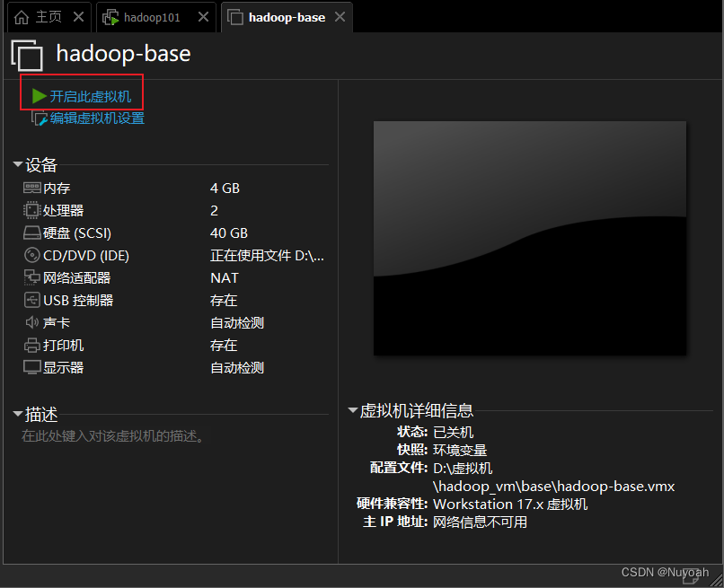Screen dimensions: 724x588
Task: Select the processor (处理器) chip icon
Action: pyautogui.click(x=31, y=210)
